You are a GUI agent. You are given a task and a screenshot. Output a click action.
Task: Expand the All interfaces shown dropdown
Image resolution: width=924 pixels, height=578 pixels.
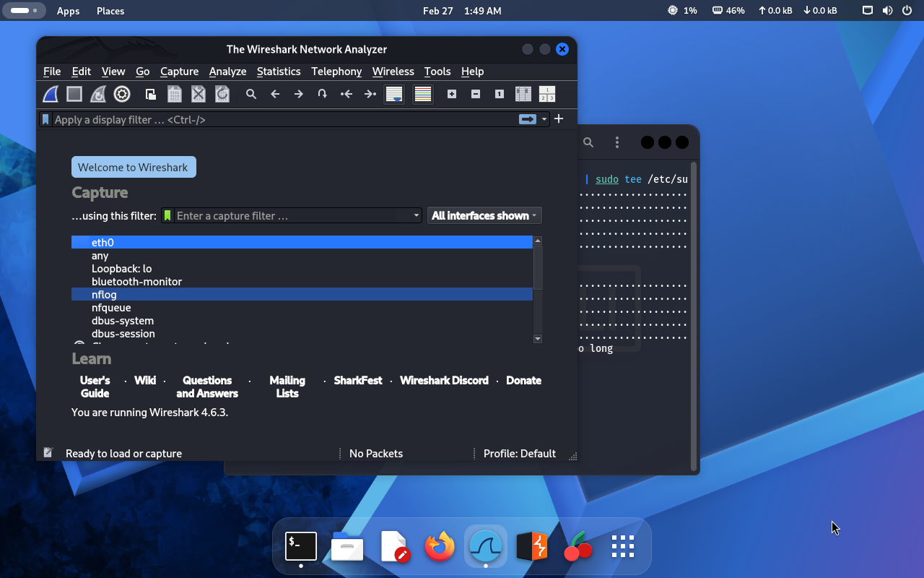(x=484, y=215)
